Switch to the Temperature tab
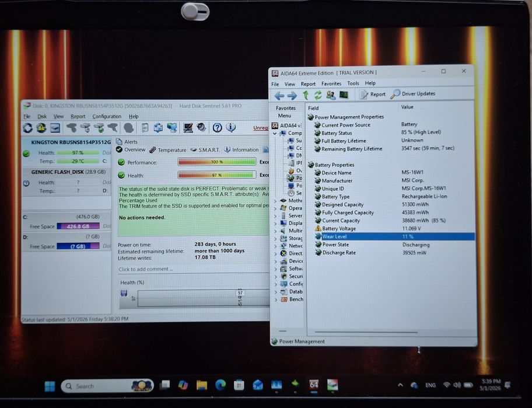The height and width of the screenshot is (408, 532). tap(168, 149)
